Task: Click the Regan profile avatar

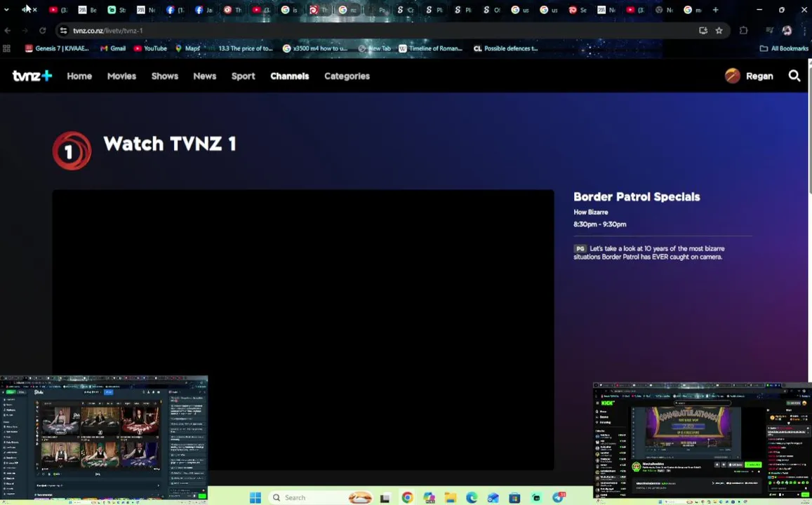Action: coord(732,76)
